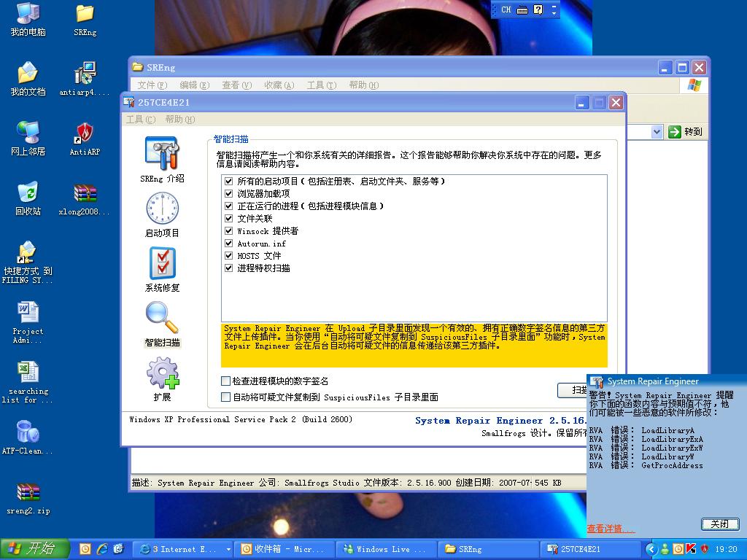Uncheck Winsock 提供者 option
This screenshot has width=747, height=560.
point(228,231)
